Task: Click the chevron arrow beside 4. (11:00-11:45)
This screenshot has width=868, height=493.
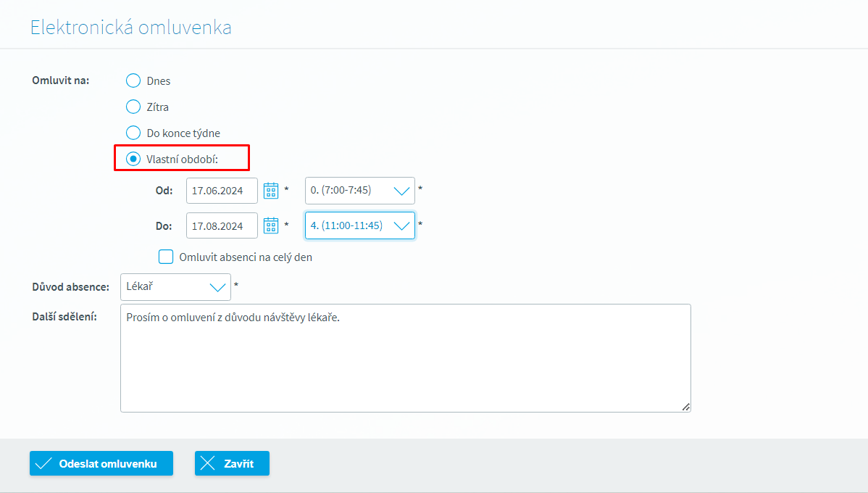Action: click(401, 225)
